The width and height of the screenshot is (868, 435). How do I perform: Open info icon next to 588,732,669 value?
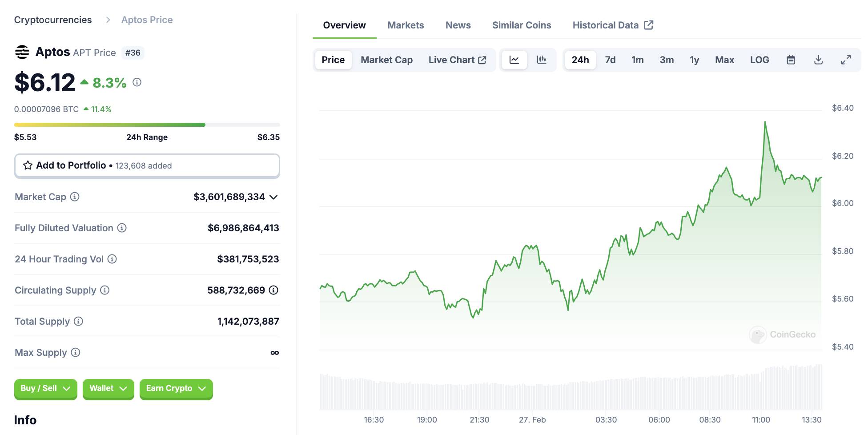pyautogui.click(x=273, y=290)
